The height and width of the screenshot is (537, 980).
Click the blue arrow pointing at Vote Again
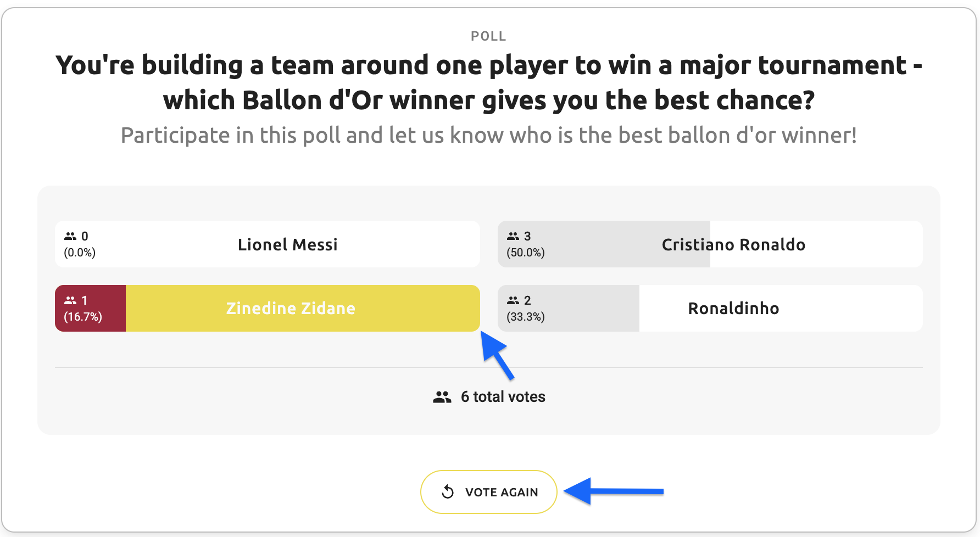614,491
